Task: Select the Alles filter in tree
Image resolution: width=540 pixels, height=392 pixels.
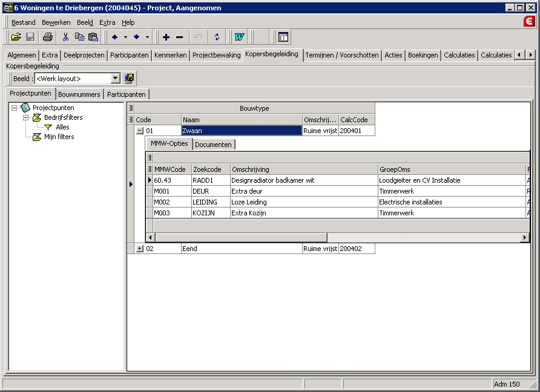Action: tap(62, 127)
